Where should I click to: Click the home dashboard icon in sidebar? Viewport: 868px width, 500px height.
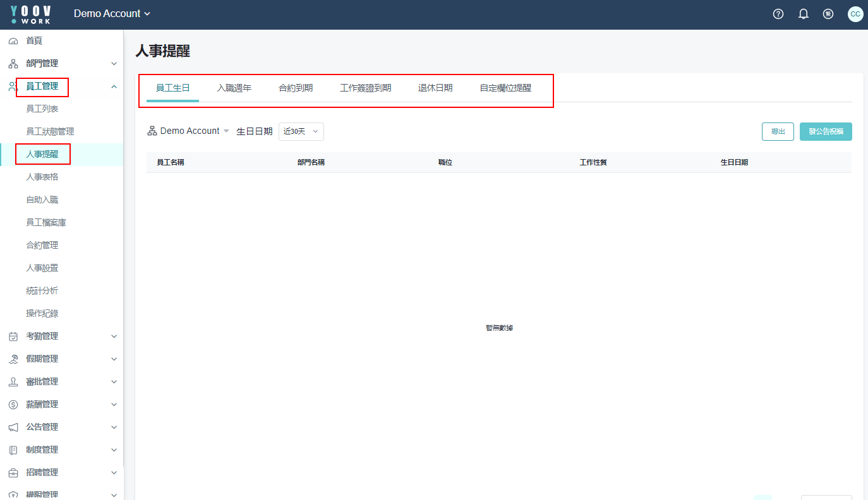[x=13, y=41]
